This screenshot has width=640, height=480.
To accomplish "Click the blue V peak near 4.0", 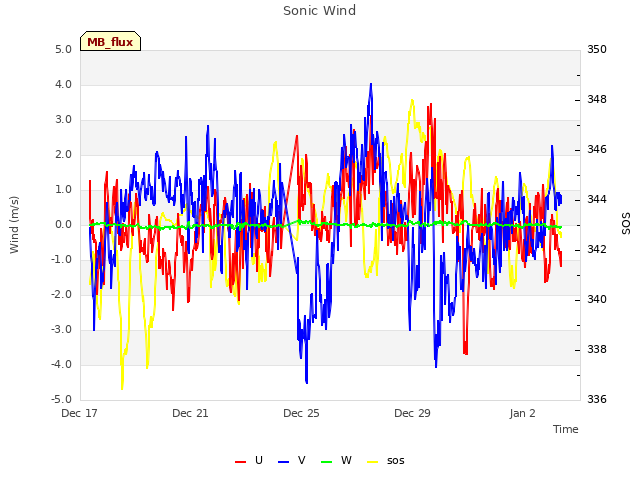I will pos(371,84).
